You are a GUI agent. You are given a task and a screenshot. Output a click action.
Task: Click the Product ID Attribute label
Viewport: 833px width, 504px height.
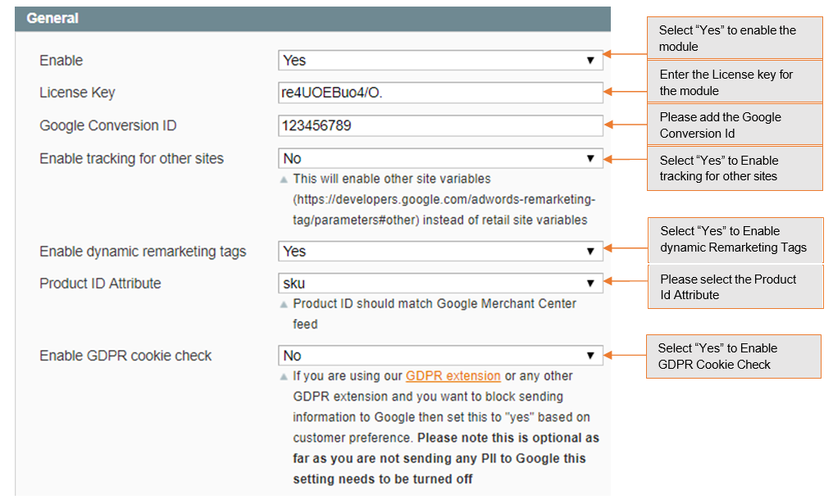[x=100, y=284]
